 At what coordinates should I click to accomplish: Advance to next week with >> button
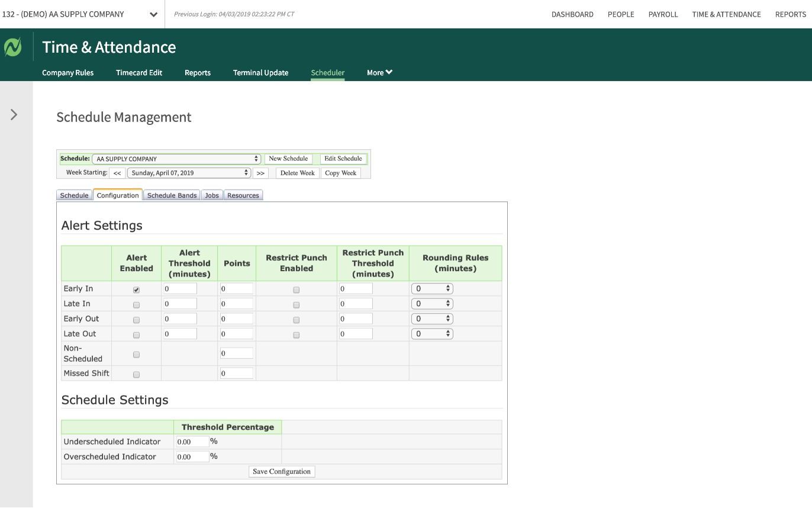(x=260, y=173)
